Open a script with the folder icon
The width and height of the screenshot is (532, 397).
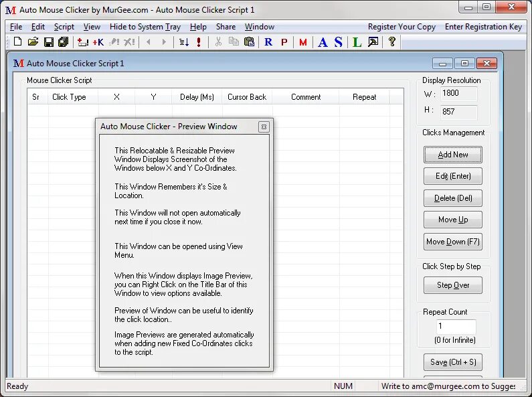[x=33, y=42]
